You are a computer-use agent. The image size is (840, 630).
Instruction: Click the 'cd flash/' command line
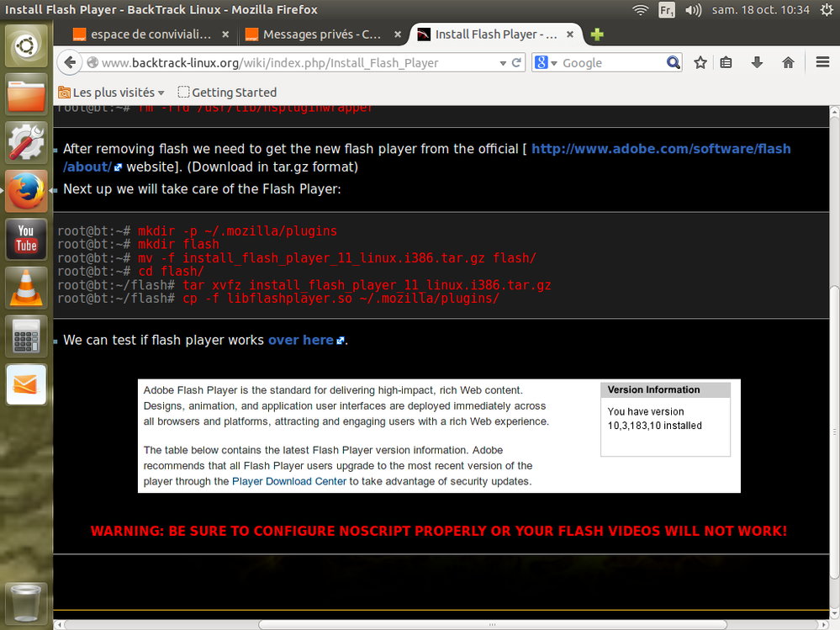[171, 271]
